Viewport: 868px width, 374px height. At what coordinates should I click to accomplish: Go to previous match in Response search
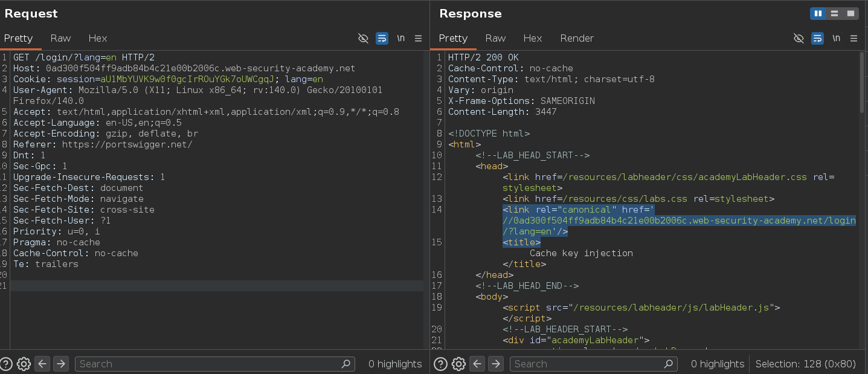[x=477, y=364]
